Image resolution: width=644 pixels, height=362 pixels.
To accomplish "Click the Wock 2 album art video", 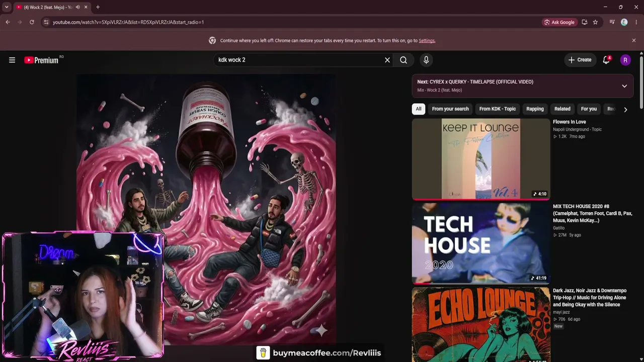I will (x=206, y=210).
